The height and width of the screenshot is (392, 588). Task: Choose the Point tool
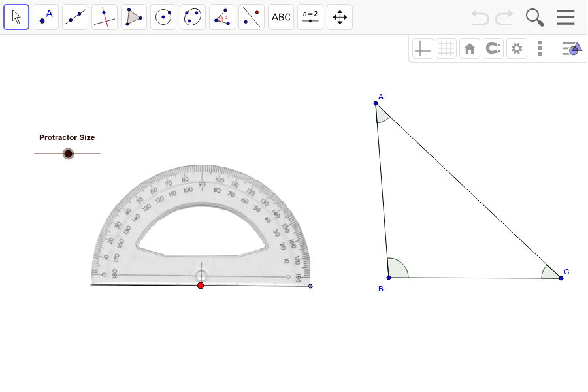[x=46, y=17]
